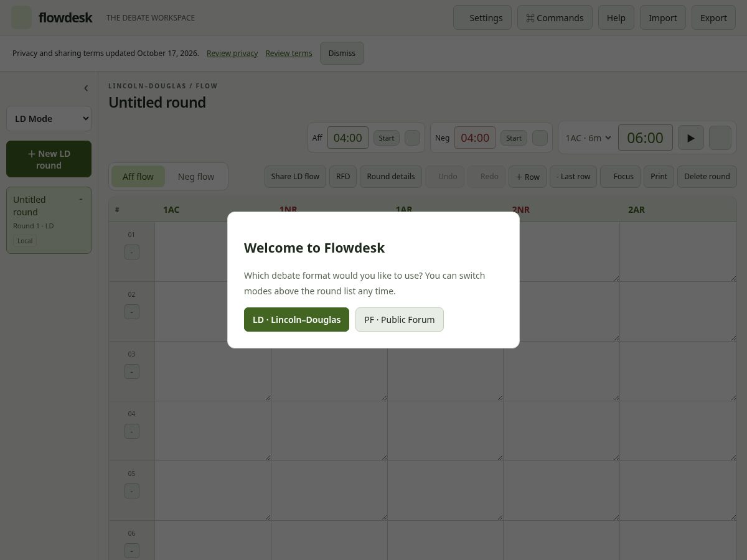The width and height of the screenshot is (747, 560).
Task: Remove row 05 with its minus button
Action: click(132, 491)
